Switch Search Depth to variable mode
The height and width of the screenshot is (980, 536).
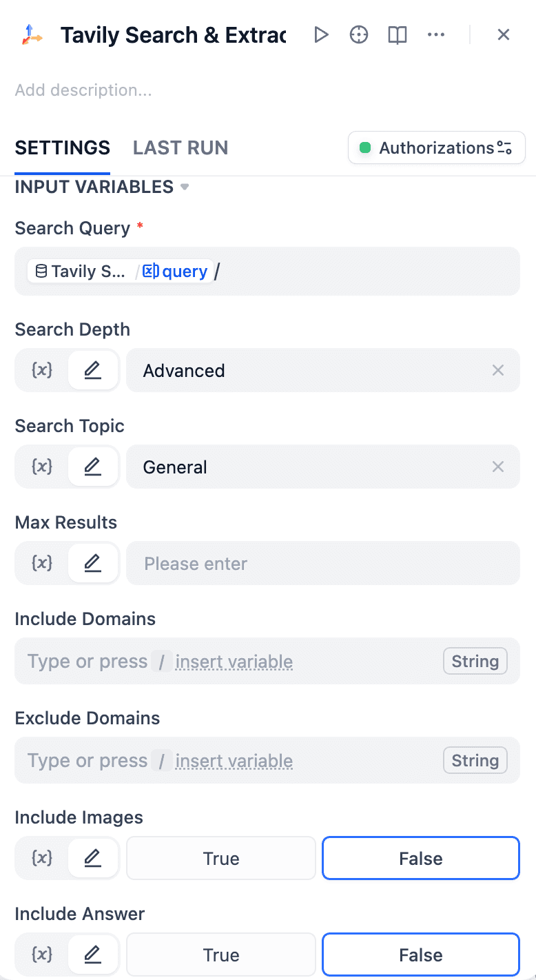click(x=43, y=370)
